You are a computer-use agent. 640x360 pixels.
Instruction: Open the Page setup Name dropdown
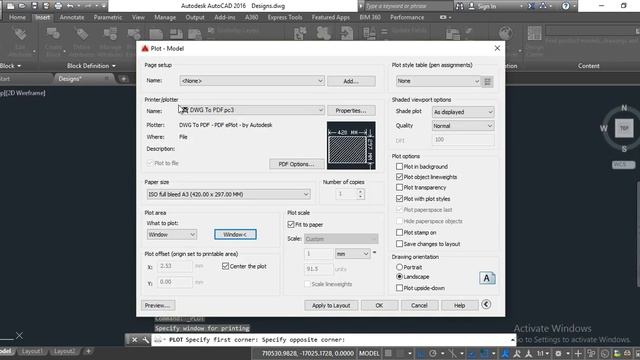click(x=252, y=81)
